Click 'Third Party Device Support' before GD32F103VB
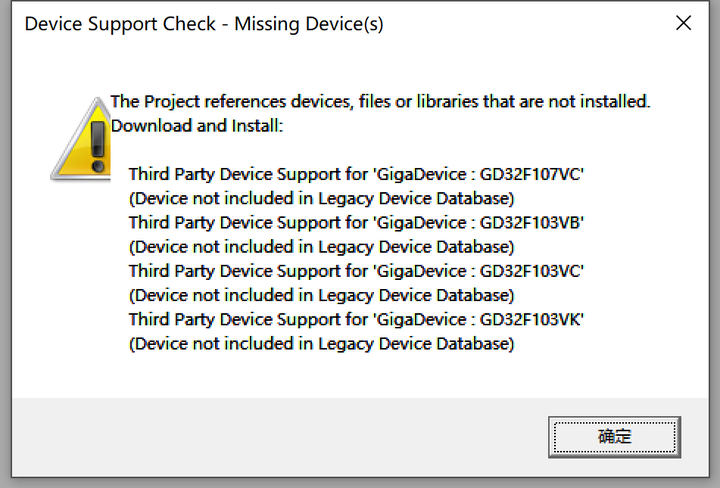Screen dimensions: 720x488 pos(236,222)
